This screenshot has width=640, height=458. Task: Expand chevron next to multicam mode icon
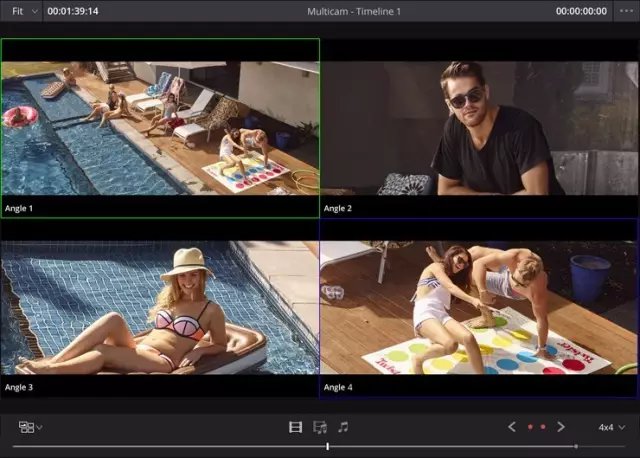[39, 428]
